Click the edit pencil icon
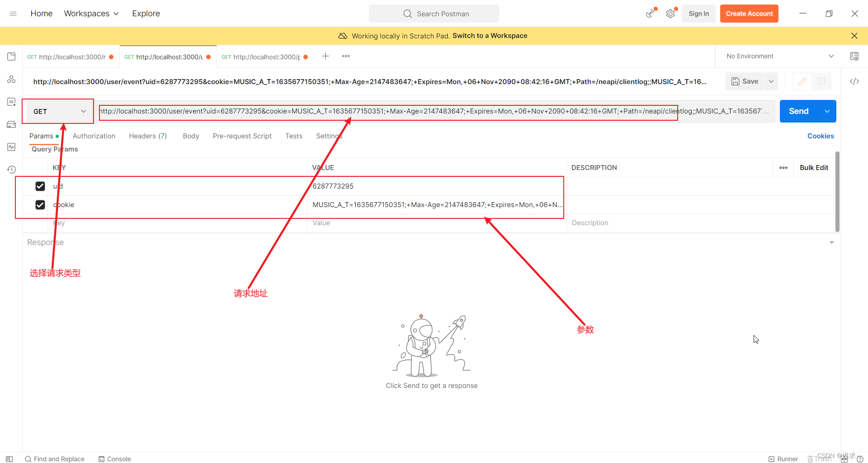 pyautogui.click(x=802, y=81)
